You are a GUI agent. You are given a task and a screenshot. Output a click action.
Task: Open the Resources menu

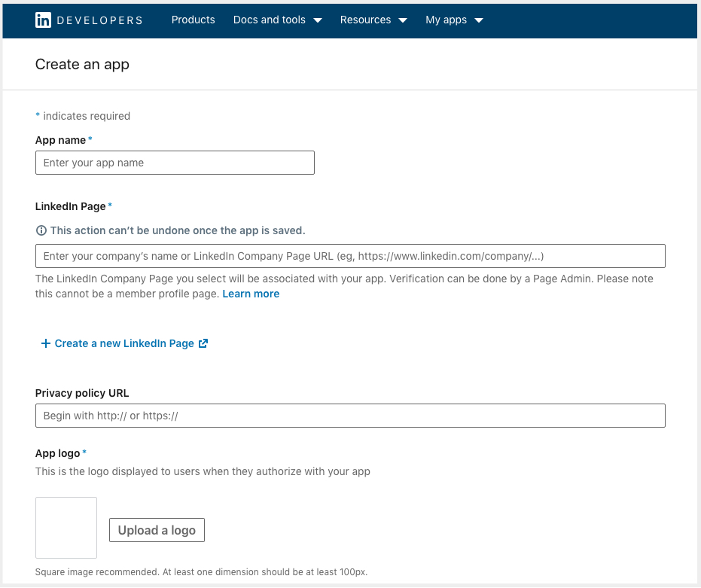coord(365,20)
